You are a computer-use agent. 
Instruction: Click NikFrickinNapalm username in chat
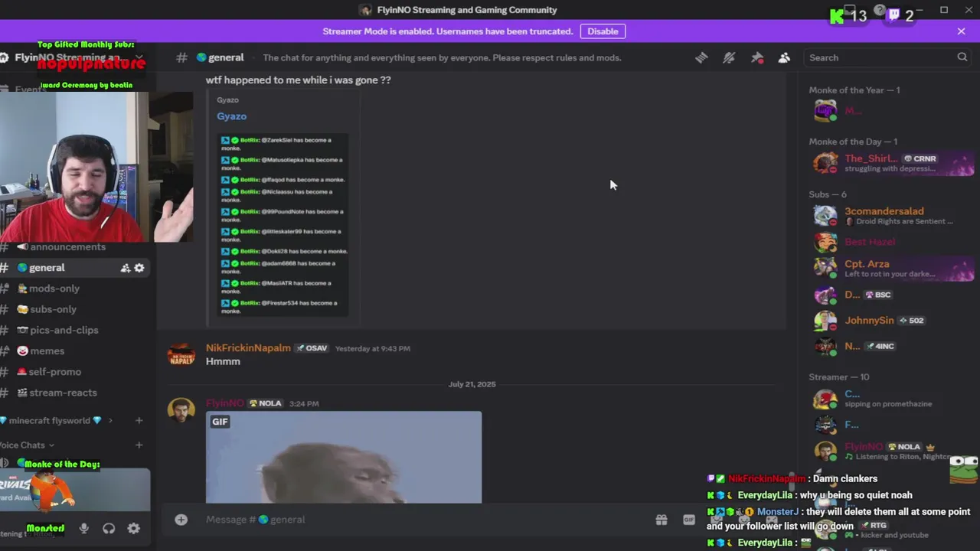(x=248, y=348)
